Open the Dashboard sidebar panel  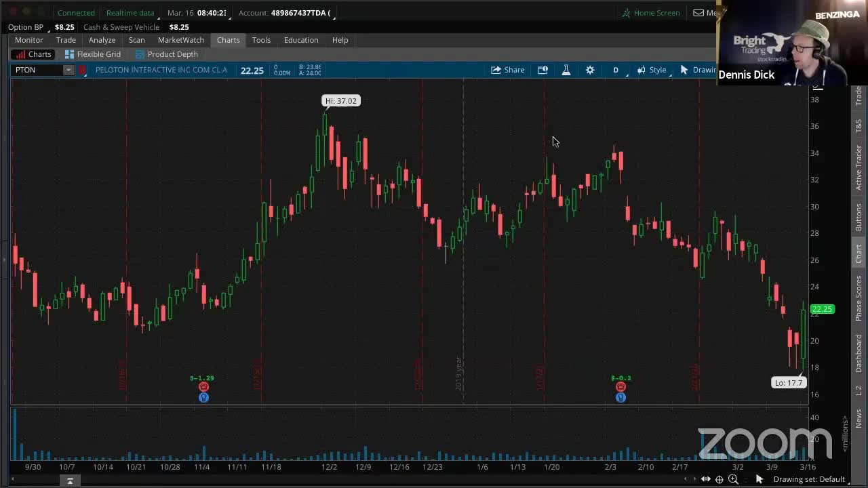coord(859,353)
